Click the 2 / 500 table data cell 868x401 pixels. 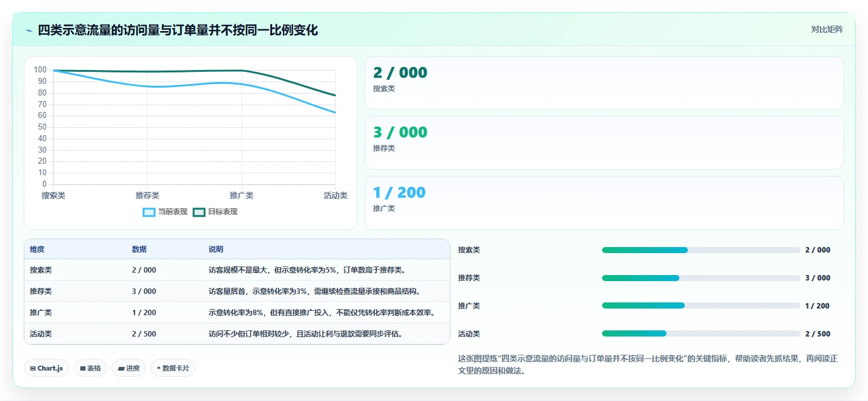144,334
